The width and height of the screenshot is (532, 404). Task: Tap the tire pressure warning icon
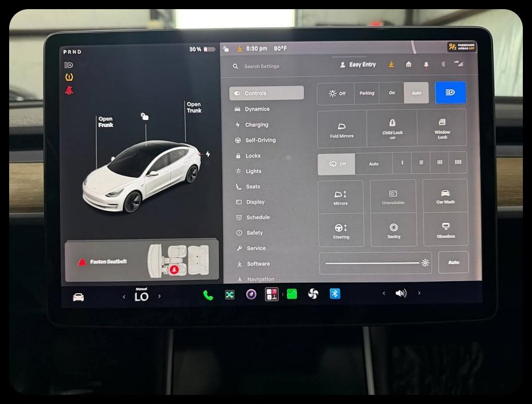click(x=69, y=77)
